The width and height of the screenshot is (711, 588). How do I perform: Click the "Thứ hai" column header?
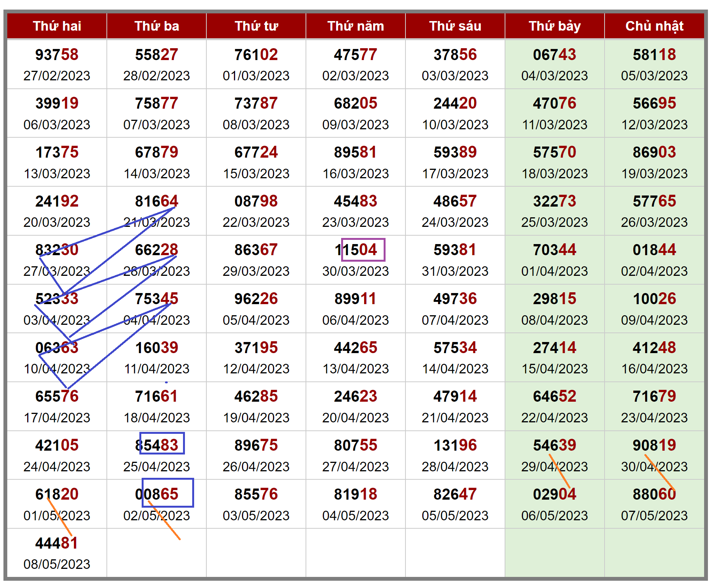[x=57, y=26]
